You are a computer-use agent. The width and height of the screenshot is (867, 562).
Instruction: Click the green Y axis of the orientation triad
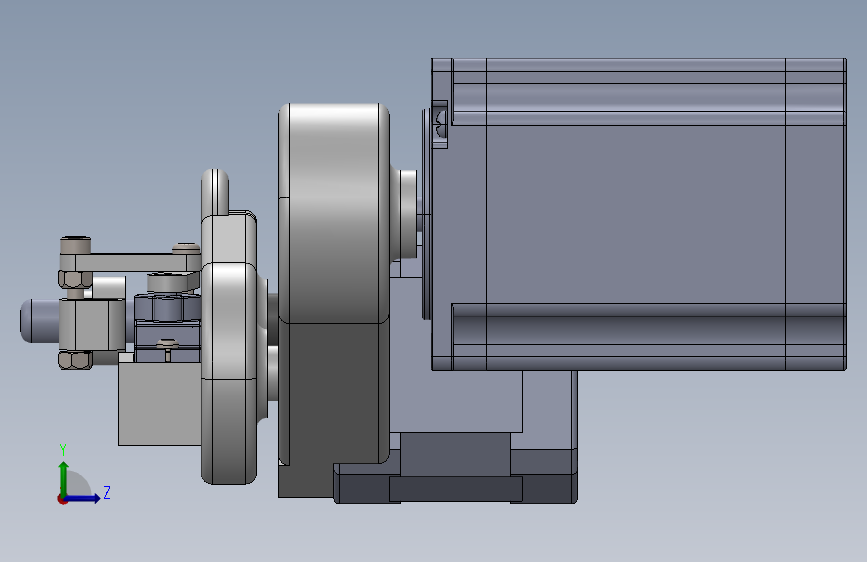(x=64, y=478)
